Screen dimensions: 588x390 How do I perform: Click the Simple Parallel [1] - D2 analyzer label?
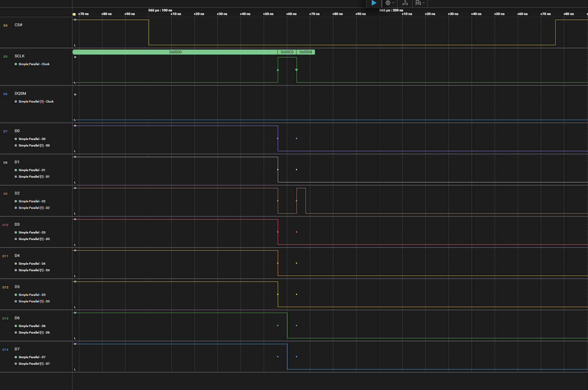(x=34, y=208)
